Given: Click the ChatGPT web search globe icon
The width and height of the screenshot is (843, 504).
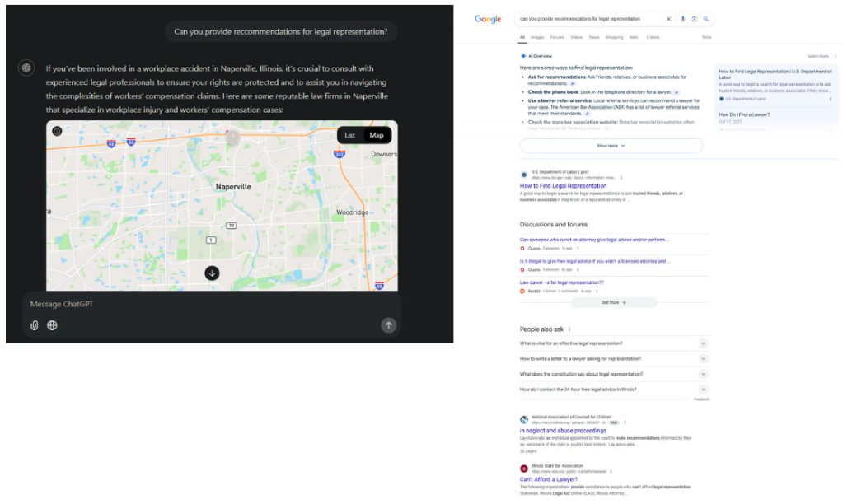Looking at the screenshot, I should [52, 325].
